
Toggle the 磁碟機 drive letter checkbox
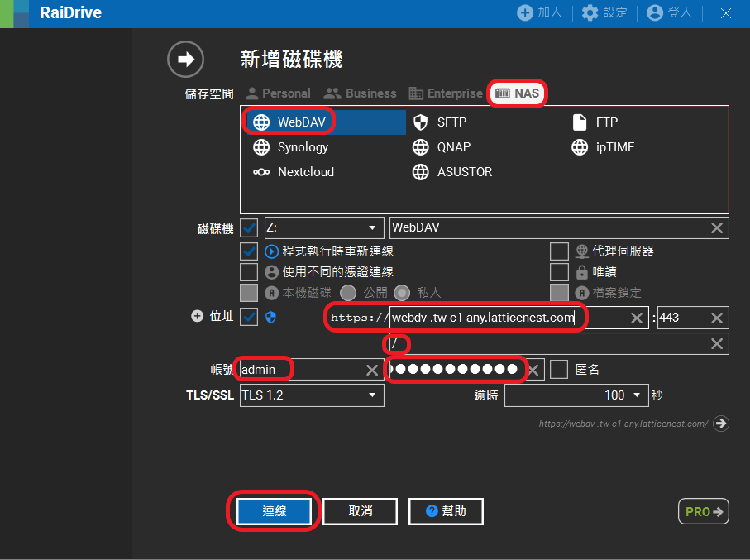[x=249, y=227]
